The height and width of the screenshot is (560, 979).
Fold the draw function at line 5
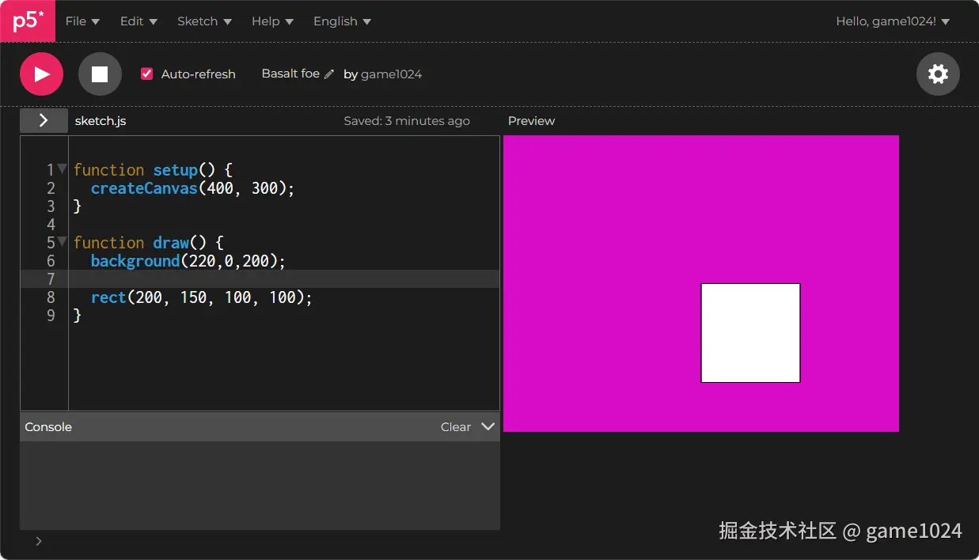(63, 240)
